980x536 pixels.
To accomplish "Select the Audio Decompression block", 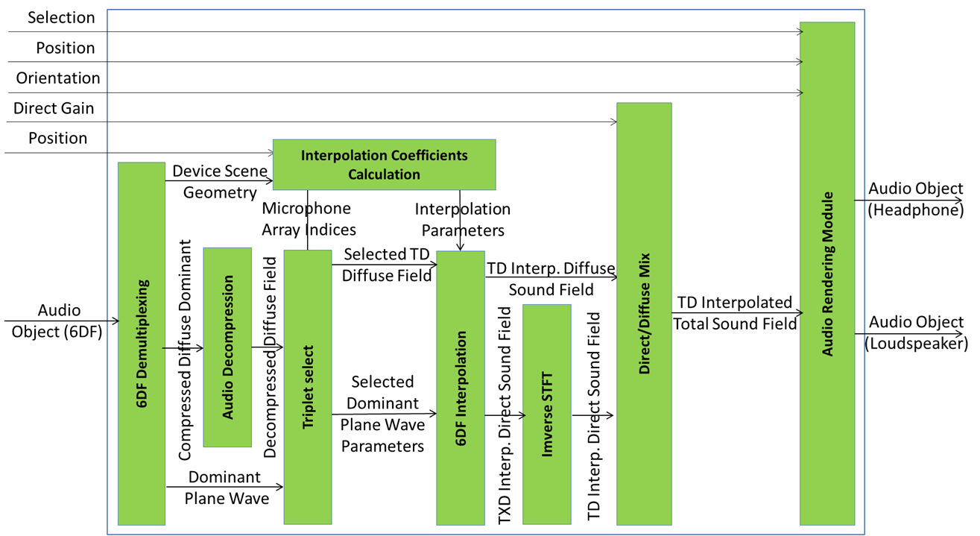I will coord(227,347).
